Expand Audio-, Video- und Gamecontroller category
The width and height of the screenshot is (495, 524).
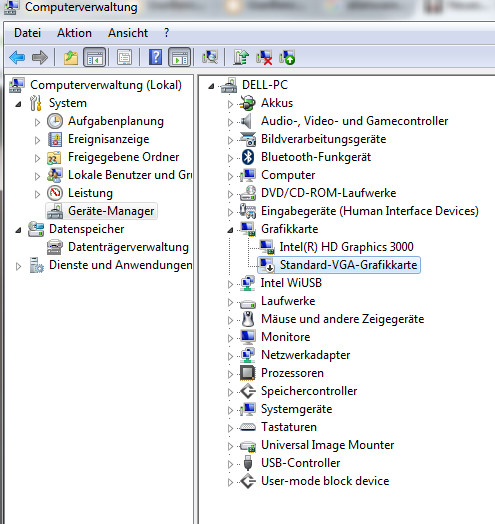(x=230, y=122)
